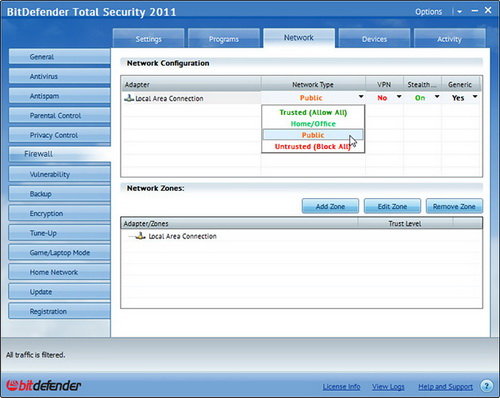Open the General section
This screenshot has width=500, height=398.
[x=59, y=57]
